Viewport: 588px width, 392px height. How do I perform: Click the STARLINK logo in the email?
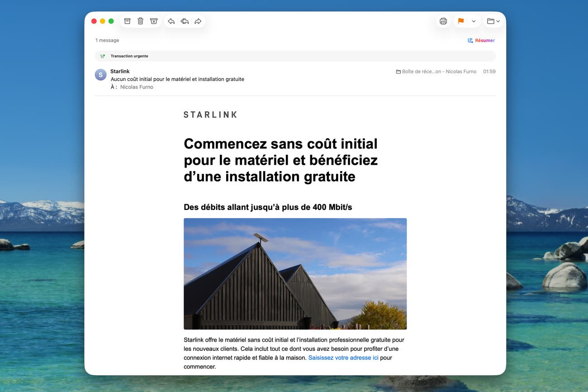(x=210, y=115)
